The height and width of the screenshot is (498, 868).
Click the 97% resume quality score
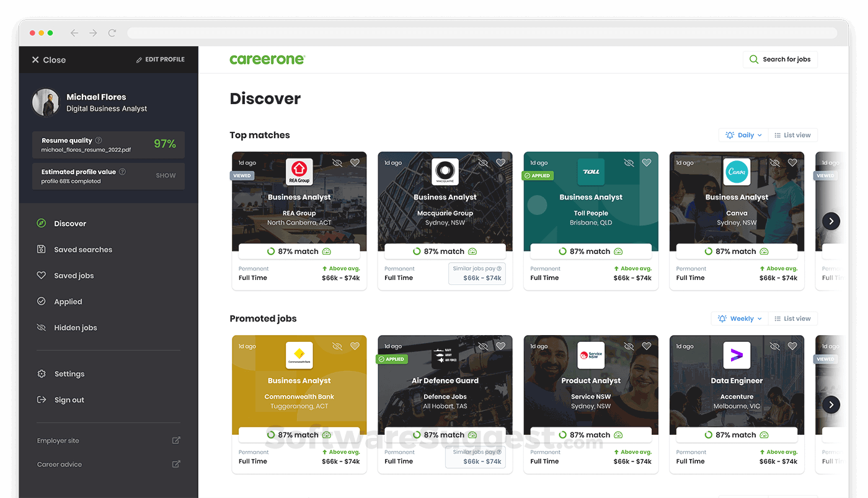pos(165,144)
